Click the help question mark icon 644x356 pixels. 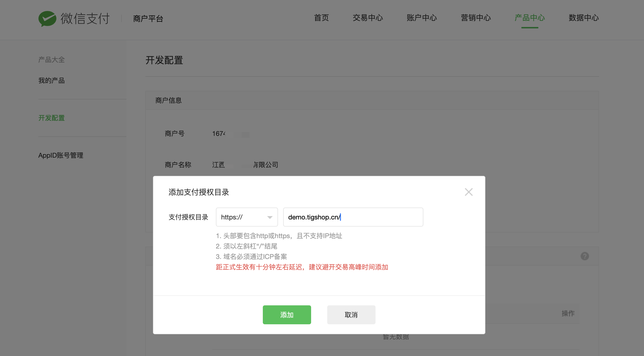pos(585,256)
